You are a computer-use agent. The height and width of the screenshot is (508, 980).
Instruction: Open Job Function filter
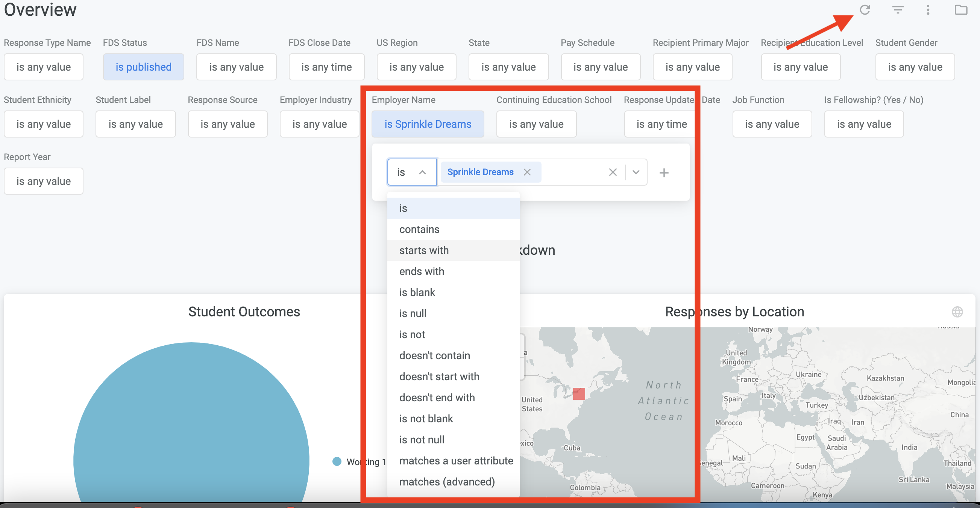pyautogui.click(x=772, y=124)
